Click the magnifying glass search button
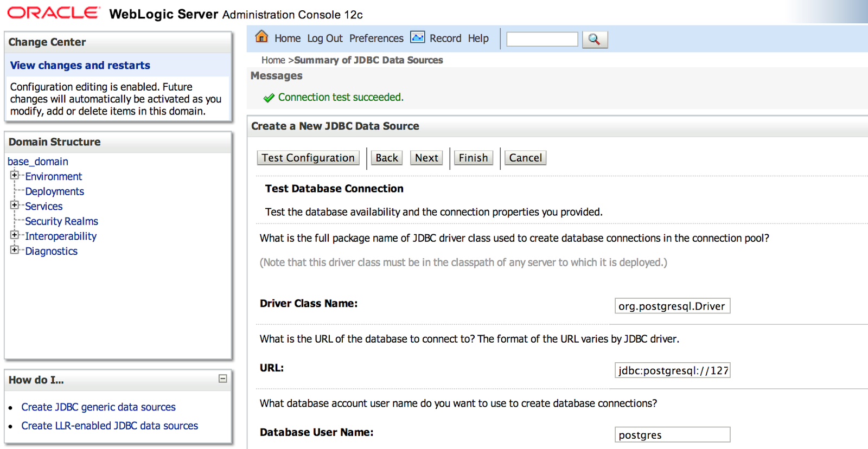Image resolution: width=868 pixels, height=449 pixels. click(595, 39)
